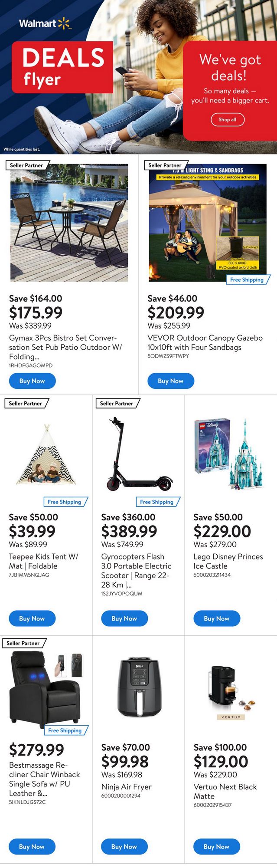Open the Gymax bistro set photo
The image size is (277, 868).
click(69, 223)
